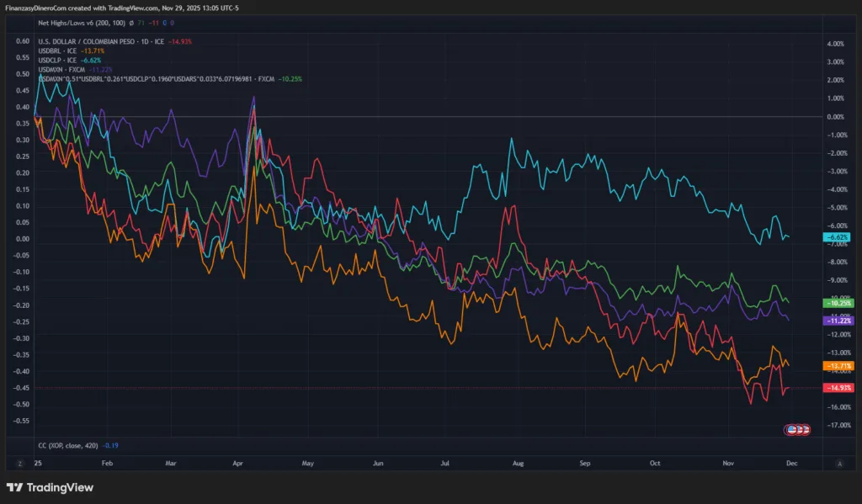
Task: Click the 0.60 value on left scale
Action: [x=23, y=40]
